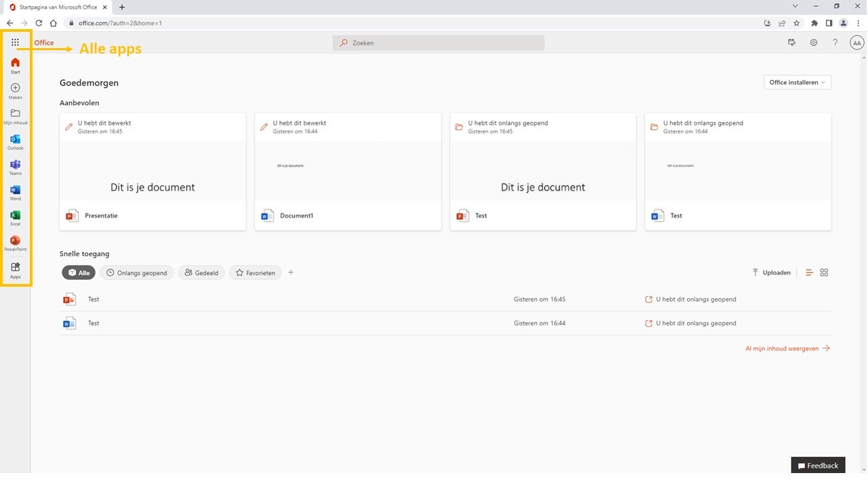
Task: Click the browser address bar
Action: click(x=414, y=23)
